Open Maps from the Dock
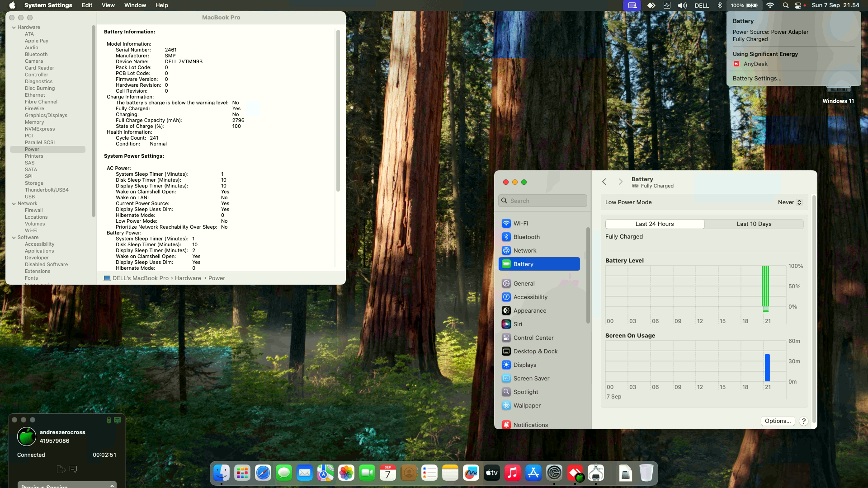868x488 pixels. (x=325, y=473)
